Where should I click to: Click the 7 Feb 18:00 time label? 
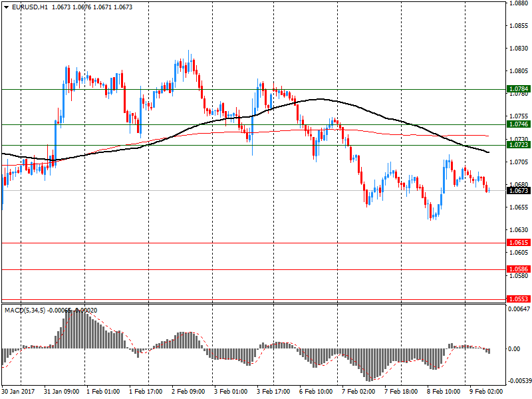click(401, 392)
